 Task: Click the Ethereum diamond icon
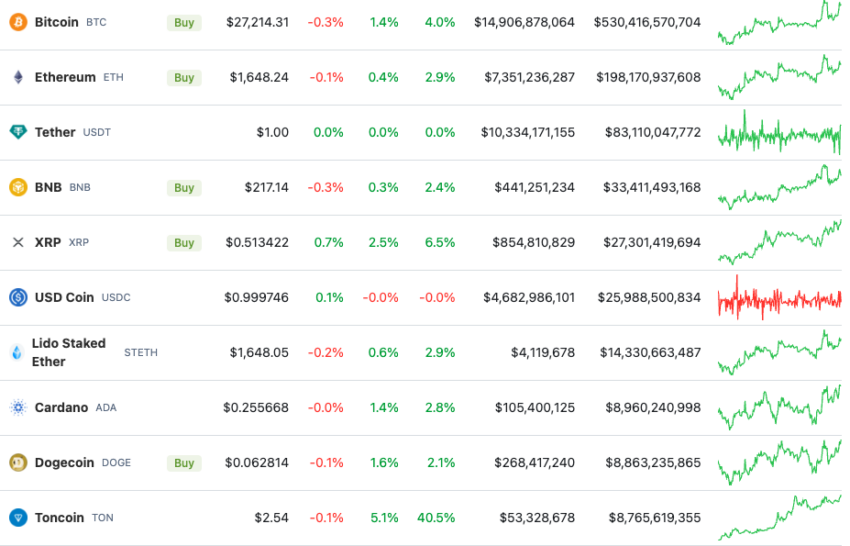18,78
